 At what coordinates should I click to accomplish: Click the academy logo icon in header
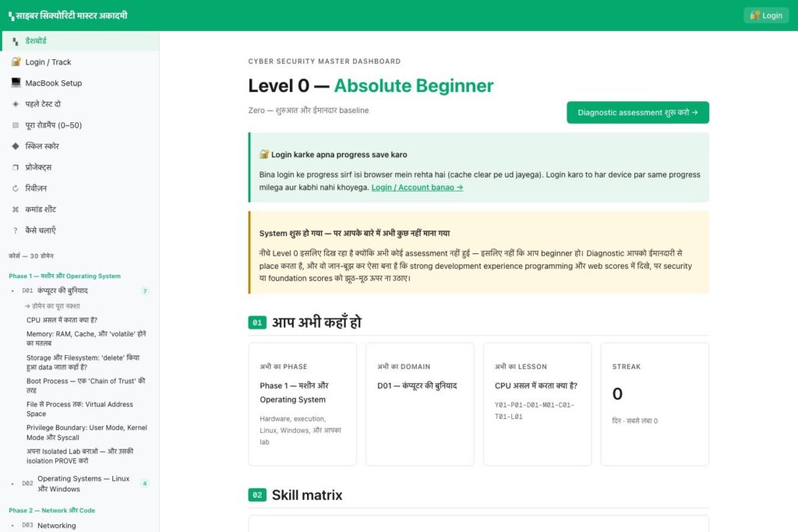point(11,17)
